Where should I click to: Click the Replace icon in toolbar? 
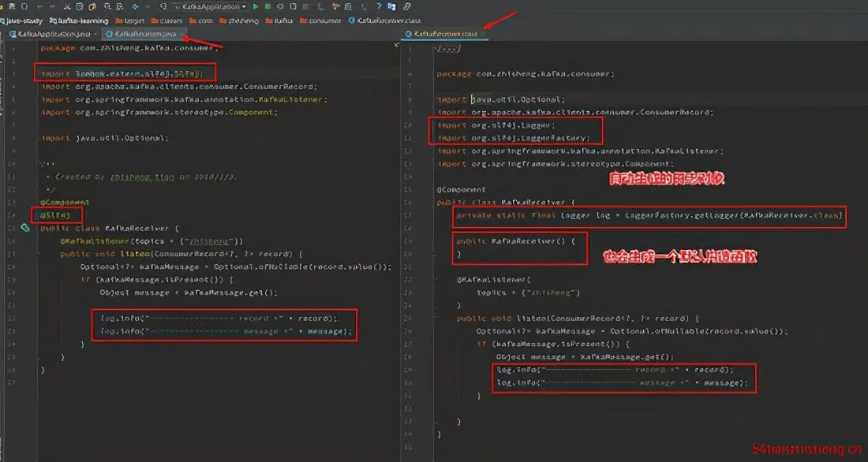click(x=119, y=6)
